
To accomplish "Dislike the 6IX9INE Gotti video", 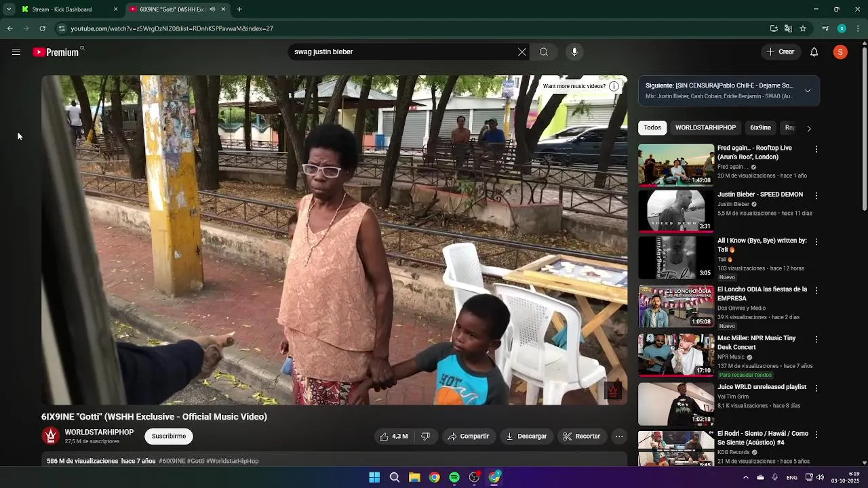I will 425,436.
